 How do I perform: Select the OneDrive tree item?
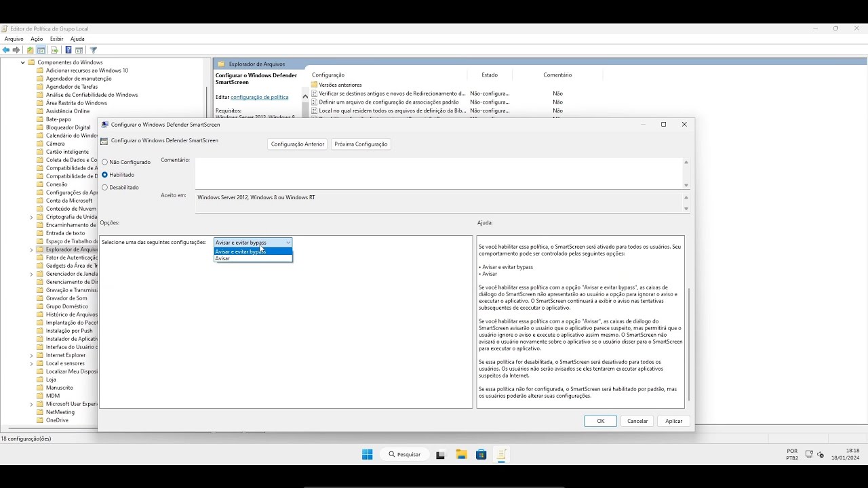point(57,420)
